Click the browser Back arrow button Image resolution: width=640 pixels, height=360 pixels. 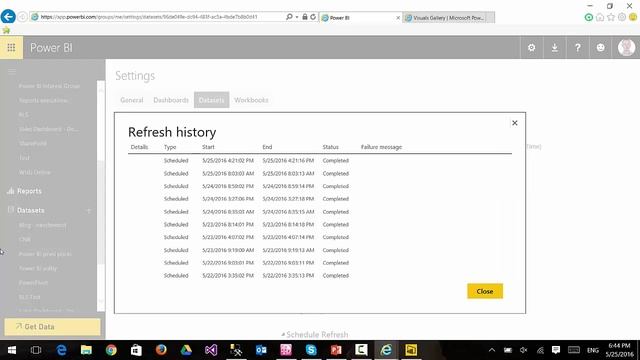pyautogui.click(x=8, y=17)
